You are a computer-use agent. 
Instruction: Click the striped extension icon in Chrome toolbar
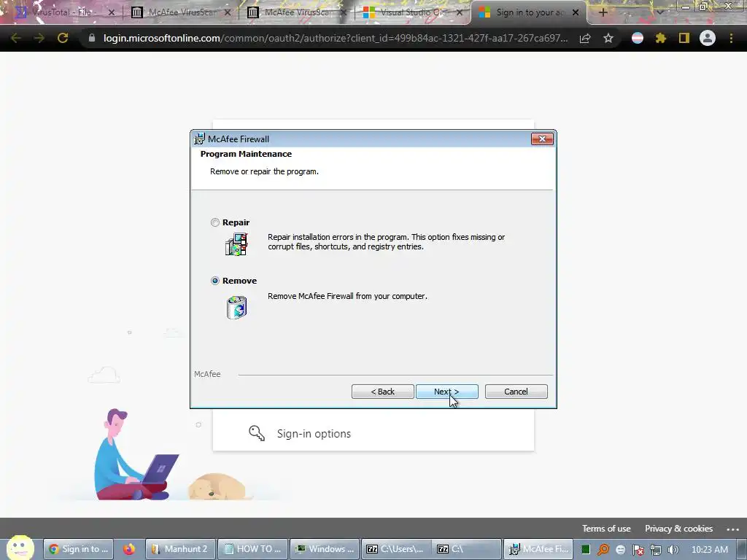point(638,38)
